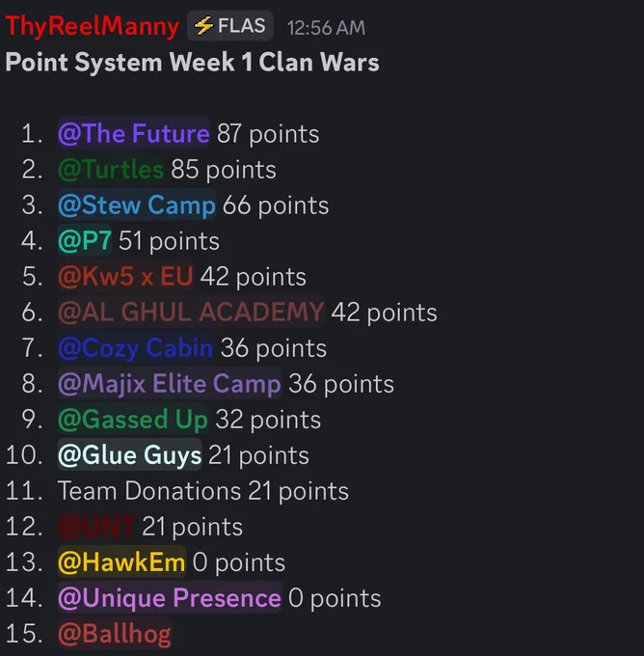Screen dimensions: 644x656
Task: Select the @Turtles role mention
Action: point(111,170)
